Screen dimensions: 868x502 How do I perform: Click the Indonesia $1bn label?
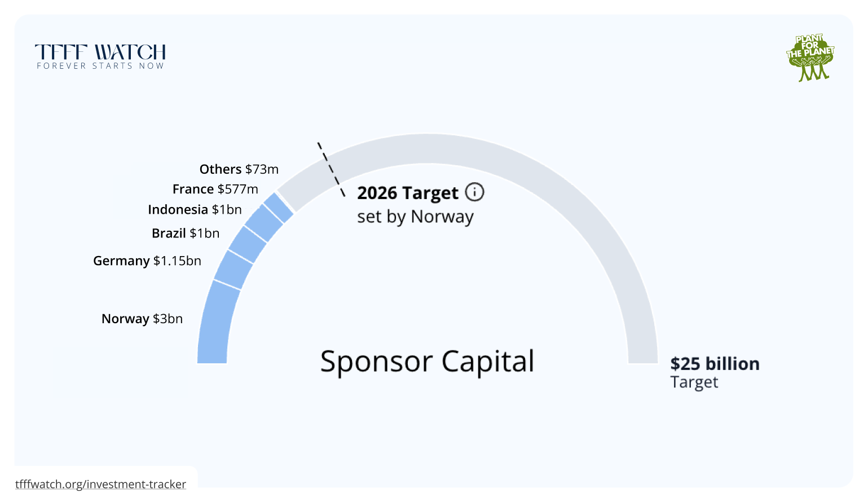coord(195,209)
